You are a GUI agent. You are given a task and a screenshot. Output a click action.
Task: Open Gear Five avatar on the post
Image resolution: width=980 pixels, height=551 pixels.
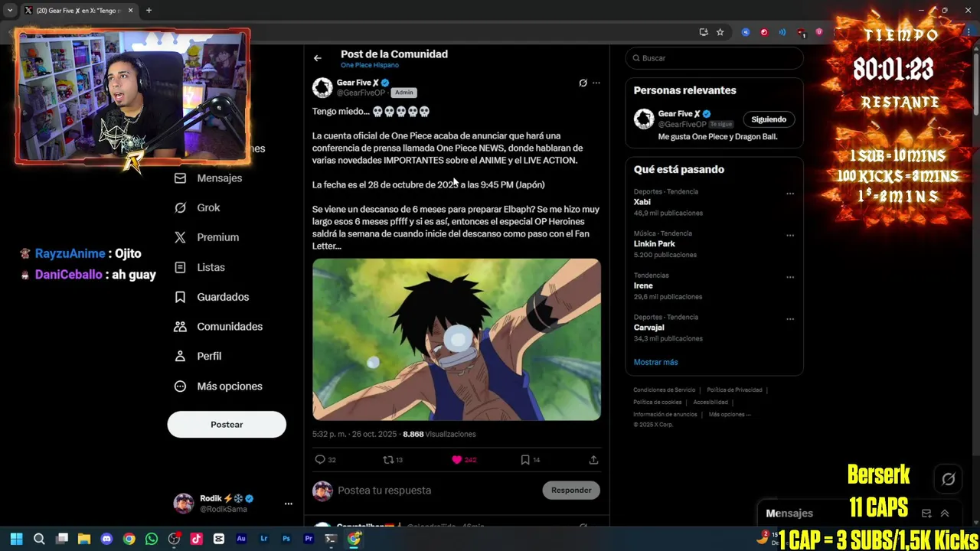[322, 87]
